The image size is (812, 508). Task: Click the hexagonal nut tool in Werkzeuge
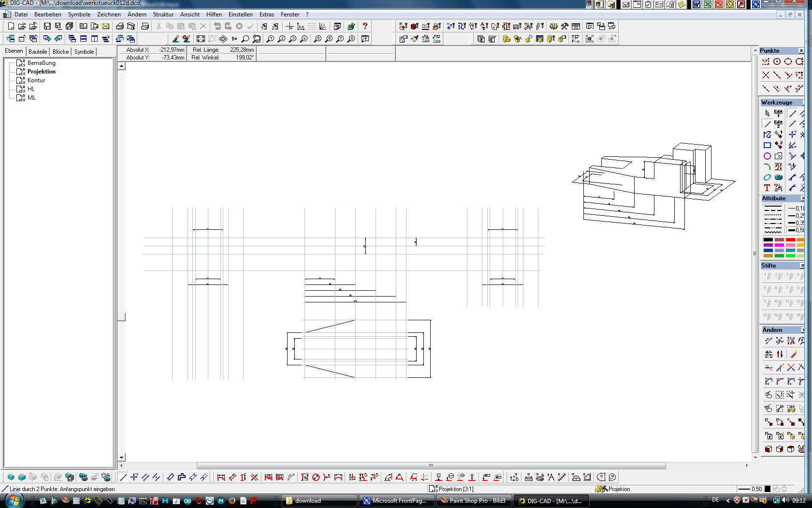[778, 177]
